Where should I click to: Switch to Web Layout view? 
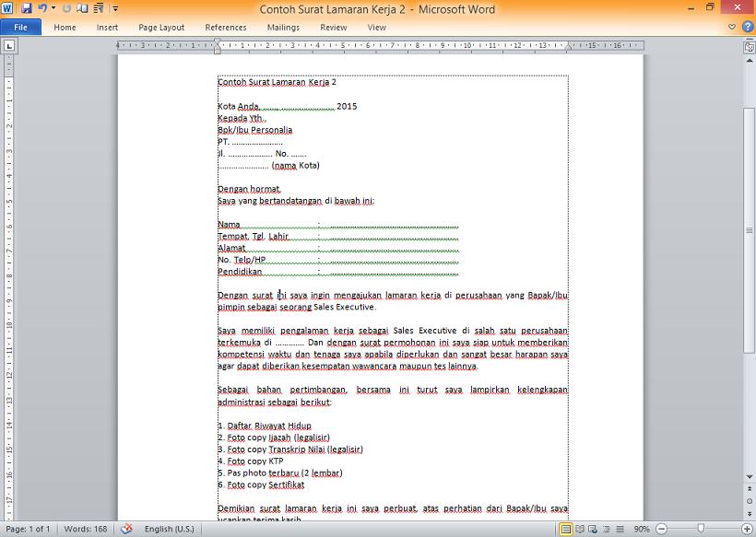pos(594,529)
